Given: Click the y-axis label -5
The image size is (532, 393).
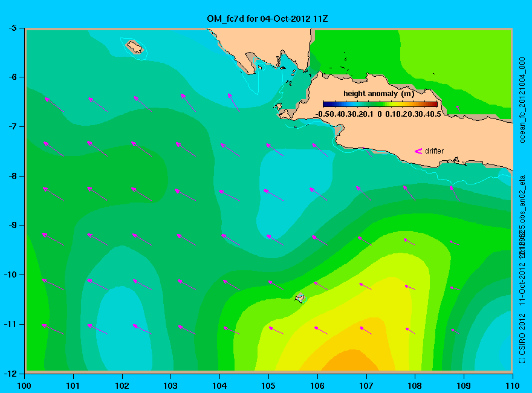Looking at the screenshot, I should 13,28.
